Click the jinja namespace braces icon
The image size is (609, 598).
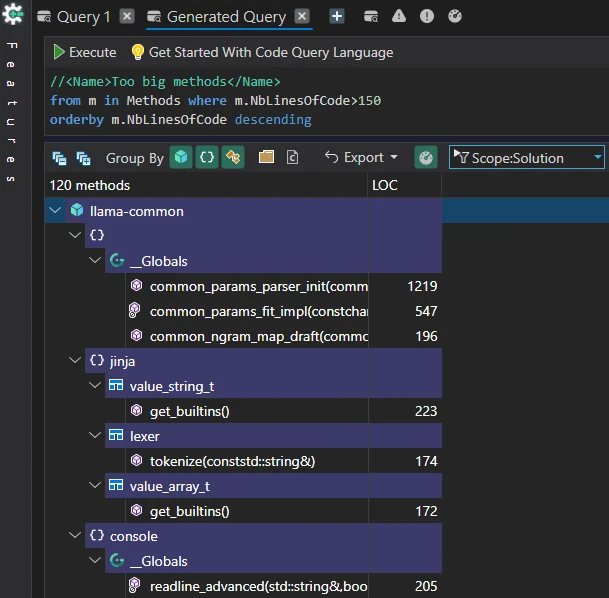pos(97,360)
